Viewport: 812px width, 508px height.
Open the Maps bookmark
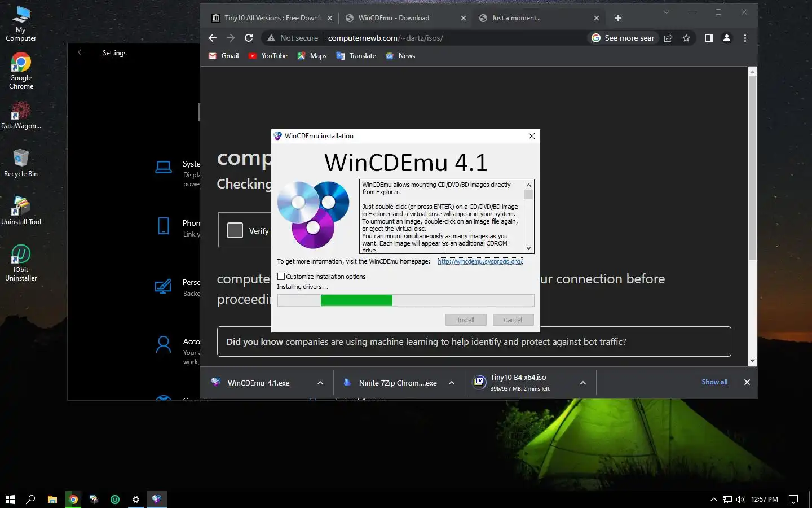[312, 56]
